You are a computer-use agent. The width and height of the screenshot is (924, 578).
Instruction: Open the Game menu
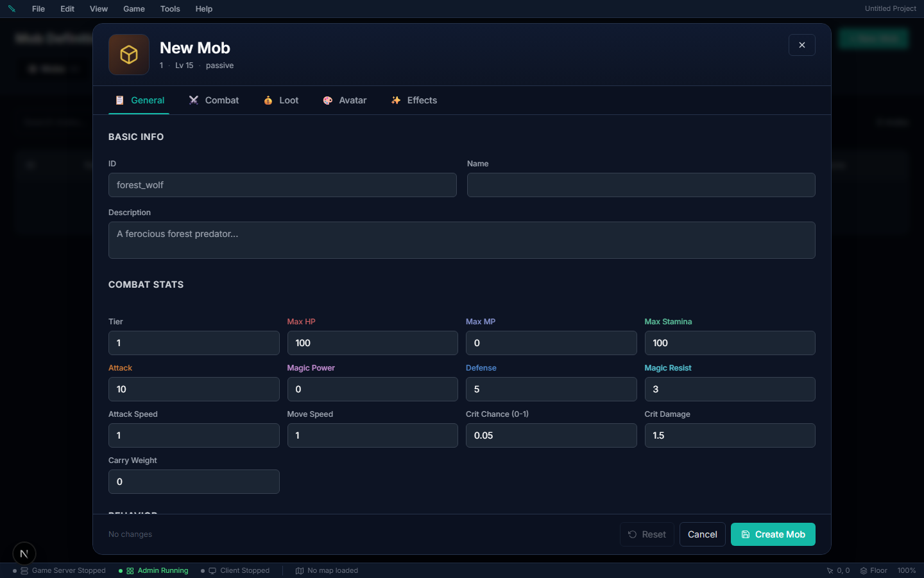point(134,9)
